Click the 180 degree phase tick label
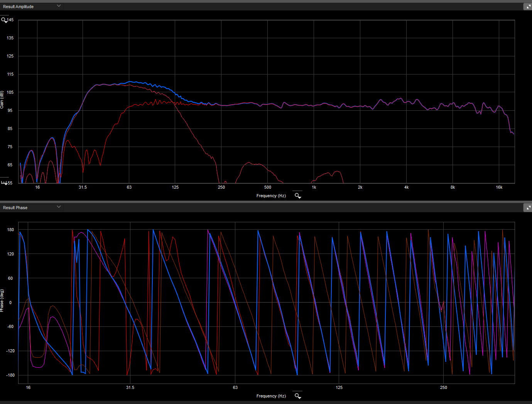 tap(10, 230)
